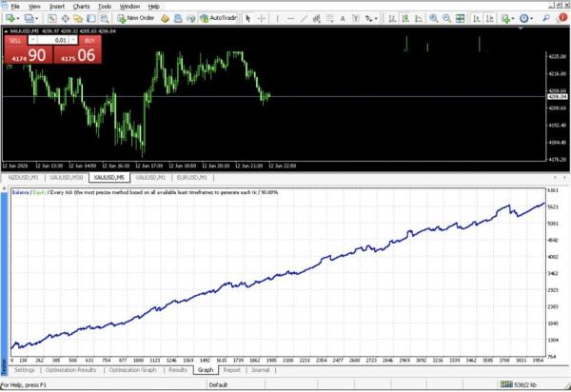Toggle the Data Window crosshair-target icon
Viewport: 571px width, 392px height.
(65, 18)
